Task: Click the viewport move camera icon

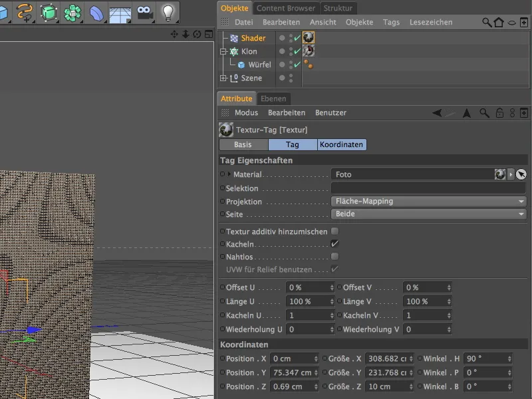Action: (x=174, y=35)
